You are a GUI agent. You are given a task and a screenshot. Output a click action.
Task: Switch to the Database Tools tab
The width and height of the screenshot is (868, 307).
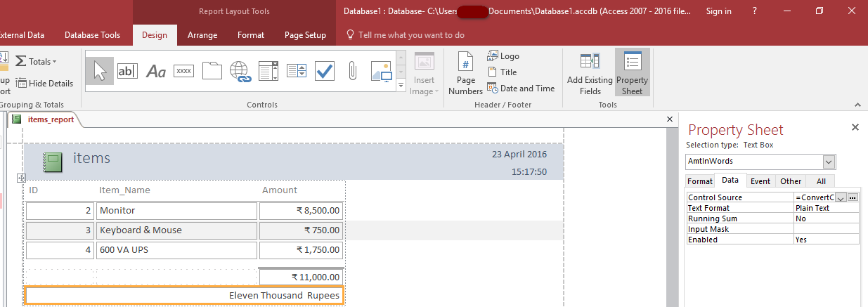click(92, 34)
